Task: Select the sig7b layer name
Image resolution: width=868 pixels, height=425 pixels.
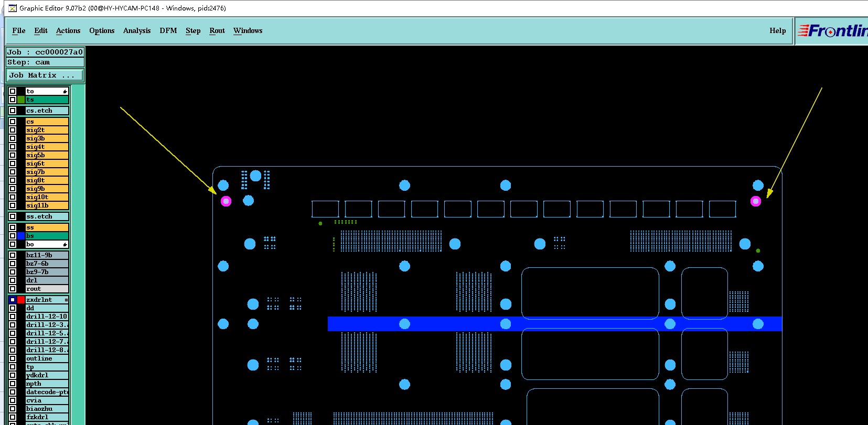Action: (x=47, y=172)
